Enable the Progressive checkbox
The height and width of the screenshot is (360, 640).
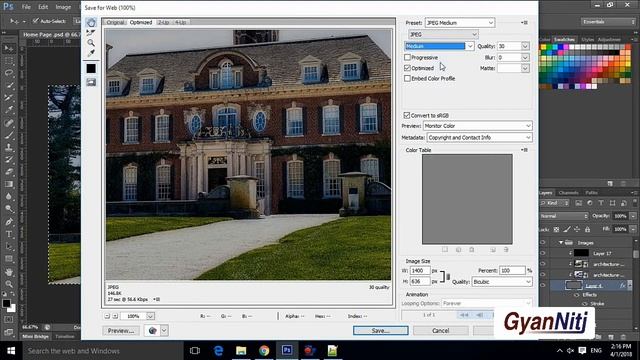pyautogui.click(x=407, y=58)
